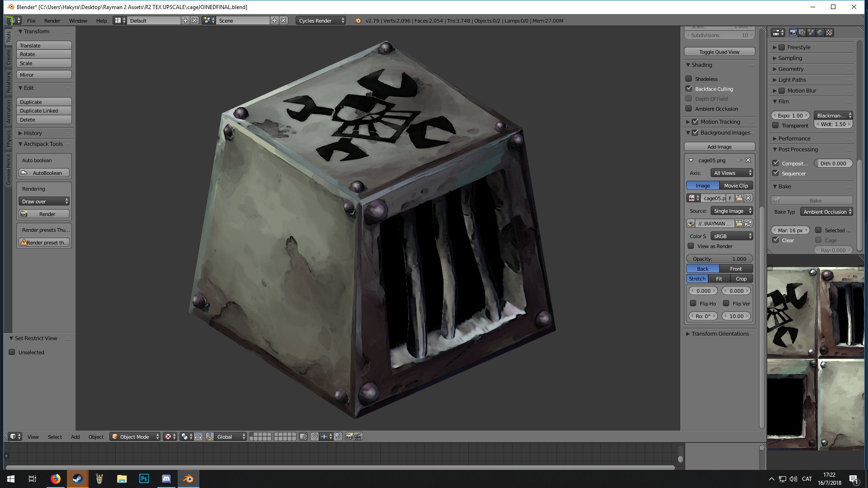The image size is (868, 488).
Task: Reload the background image from disk
Action: coord(748,223)
